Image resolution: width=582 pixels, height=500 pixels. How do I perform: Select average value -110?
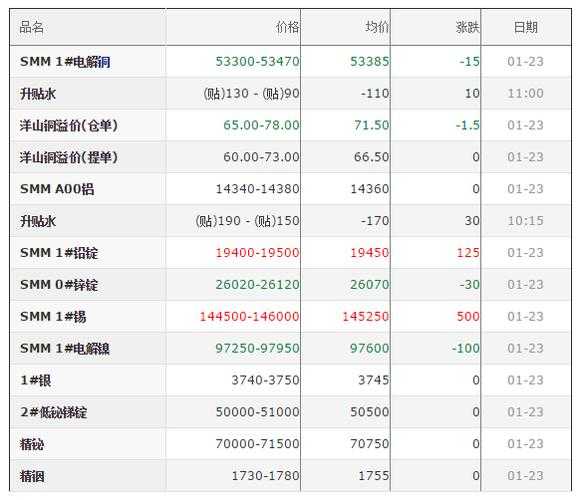coord(375,93)
